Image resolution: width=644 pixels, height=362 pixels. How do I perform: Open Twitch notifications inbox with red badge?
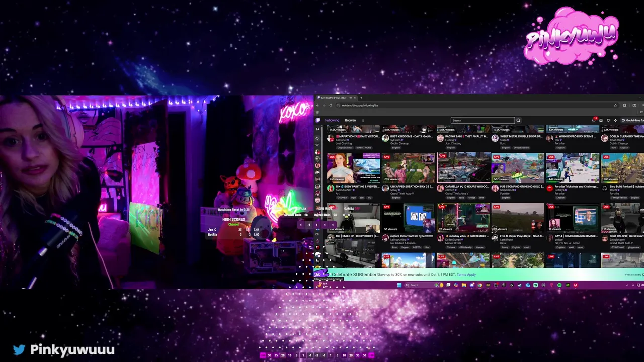[594, 120]
